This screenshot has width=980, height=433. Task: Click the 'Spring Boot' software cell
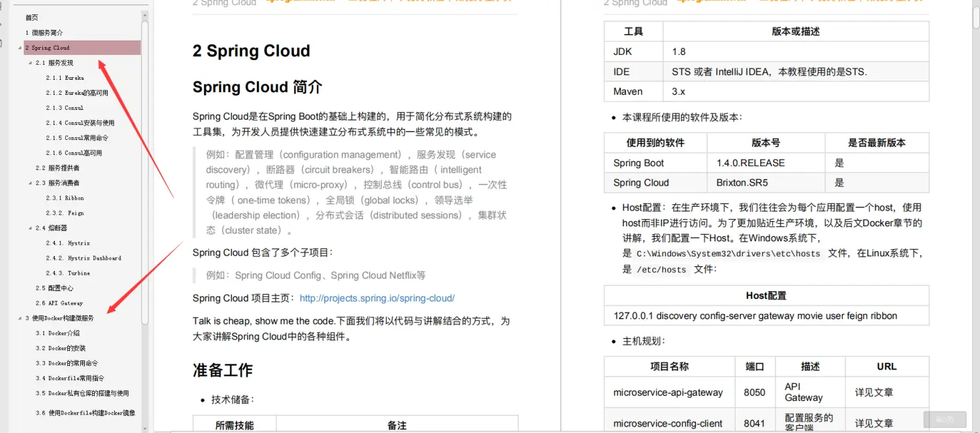coord(655,163)
